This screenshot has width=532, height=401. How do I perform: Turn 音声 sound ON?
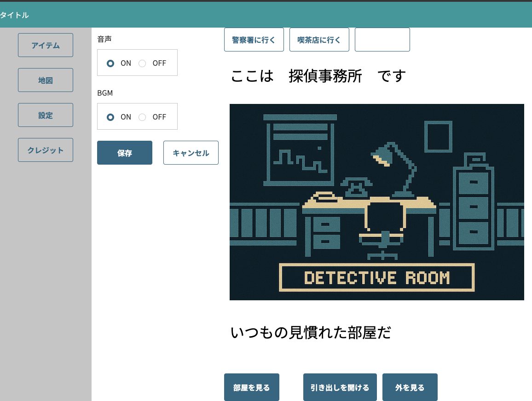(x=110, y=63)
